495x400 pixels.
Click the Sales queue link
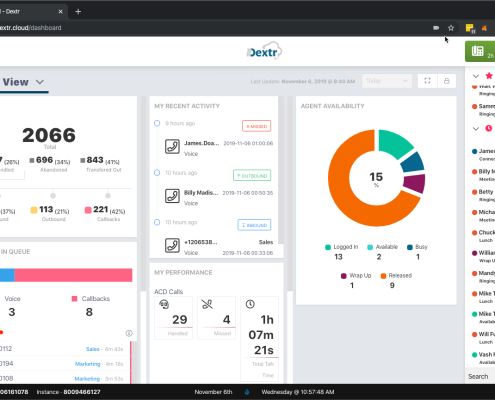click(92, 349)
